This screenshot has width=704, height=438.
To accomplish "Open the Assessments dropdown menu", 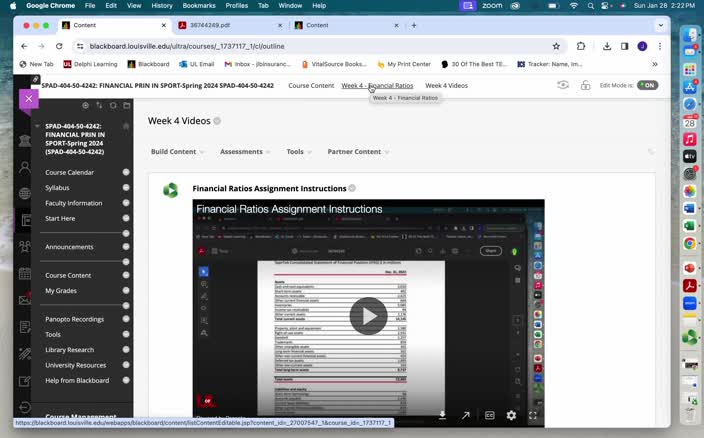I will [x=245, y=152].
